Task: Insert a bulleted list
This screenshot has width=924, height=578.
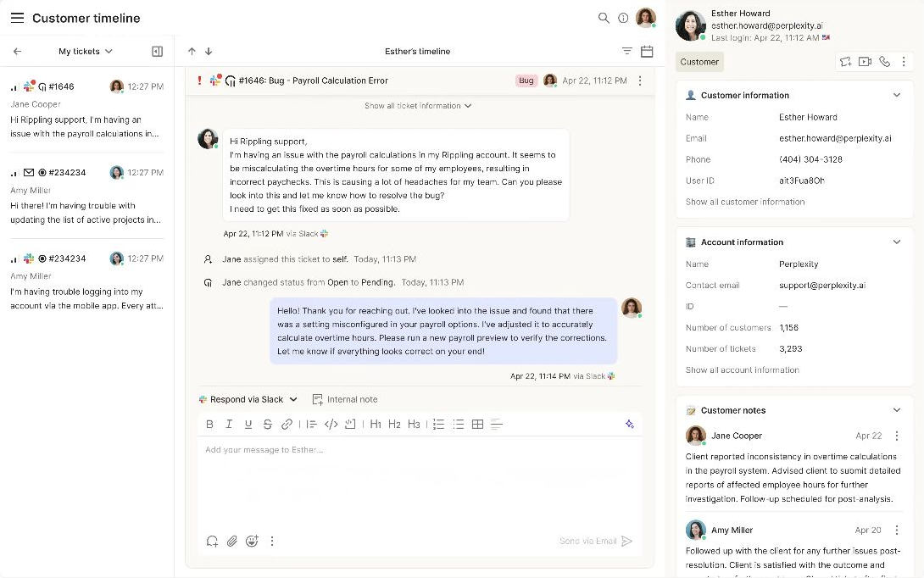Action: pos(458,425)
